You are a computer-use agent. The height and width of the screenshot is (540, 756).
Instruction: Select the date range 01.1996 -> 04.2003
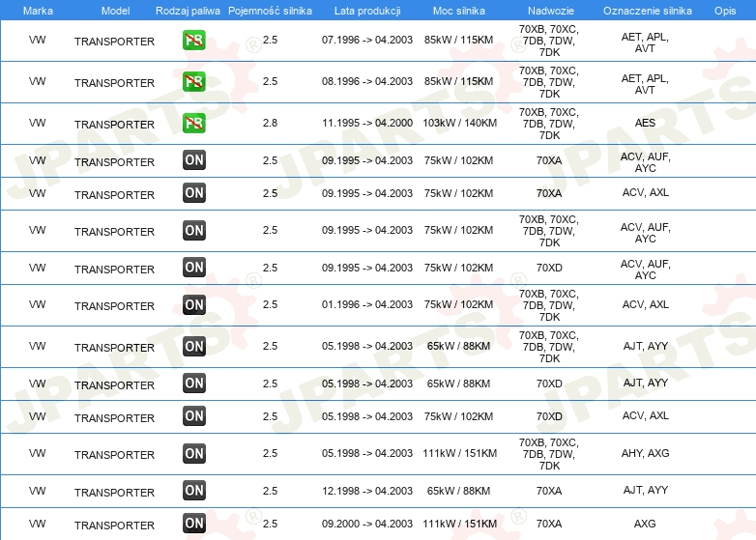367,304
